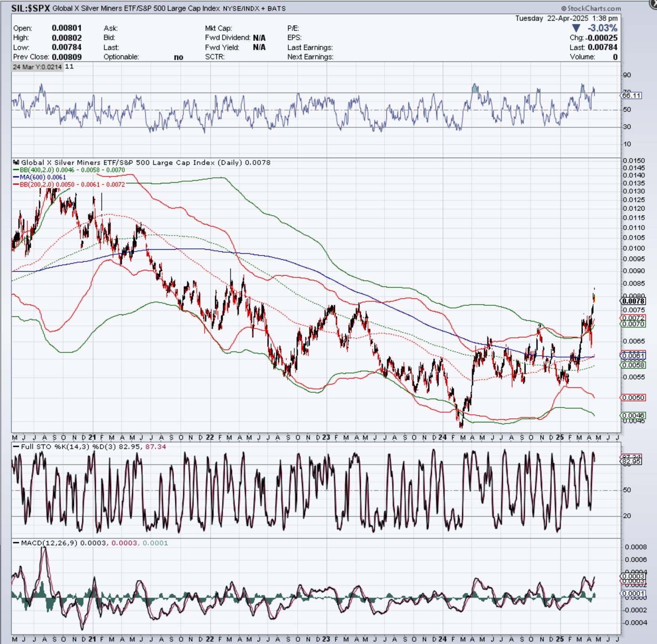The height and width of the screenshot is (644, 657).
Task: Click the blue MA(600) legend entry
Action: click(43, 177)
